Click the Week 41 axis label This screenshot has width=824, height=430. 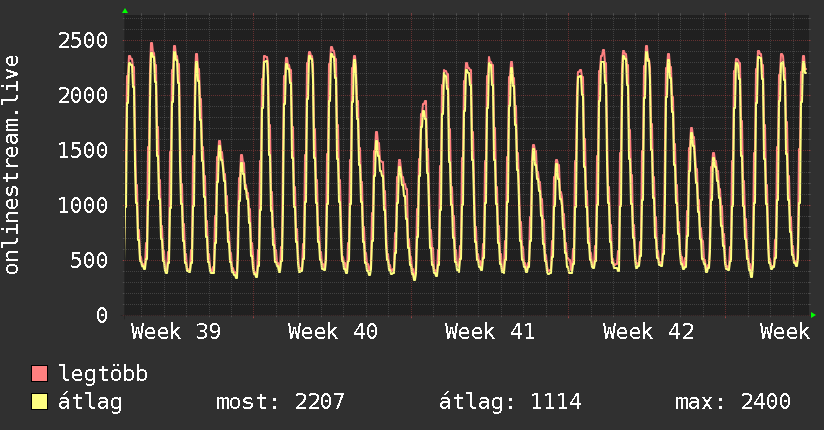click(x=490, y=332)
